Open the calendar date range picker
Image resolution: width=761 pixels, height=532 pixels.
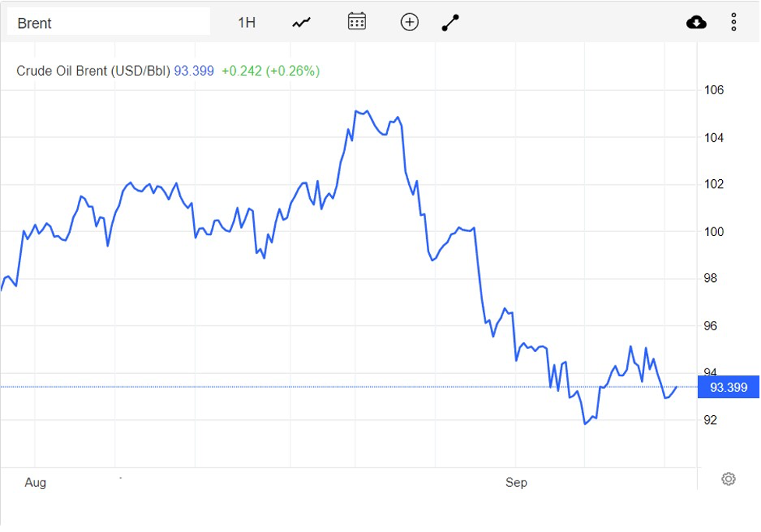point(357,22)
